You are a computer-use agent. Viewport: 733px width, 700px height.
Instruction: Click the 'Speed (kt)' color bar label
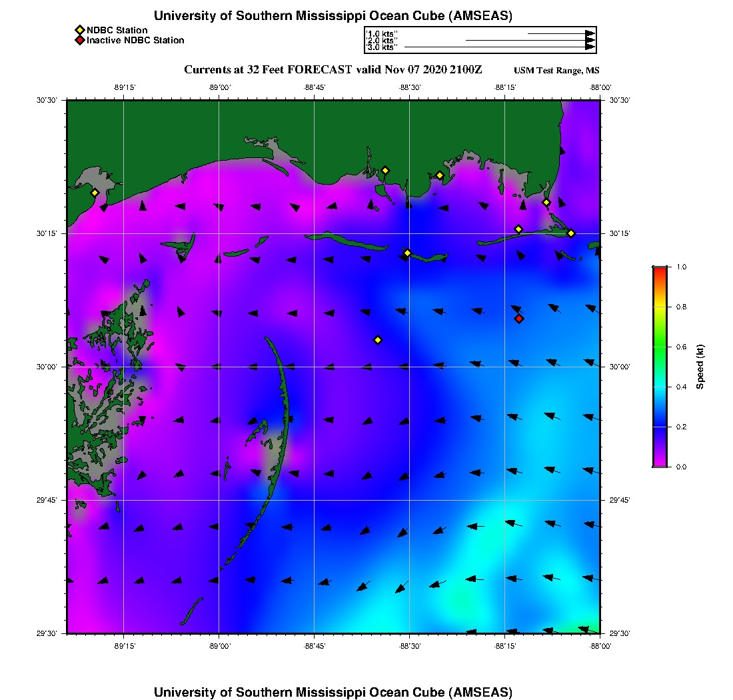coord(700,367)
